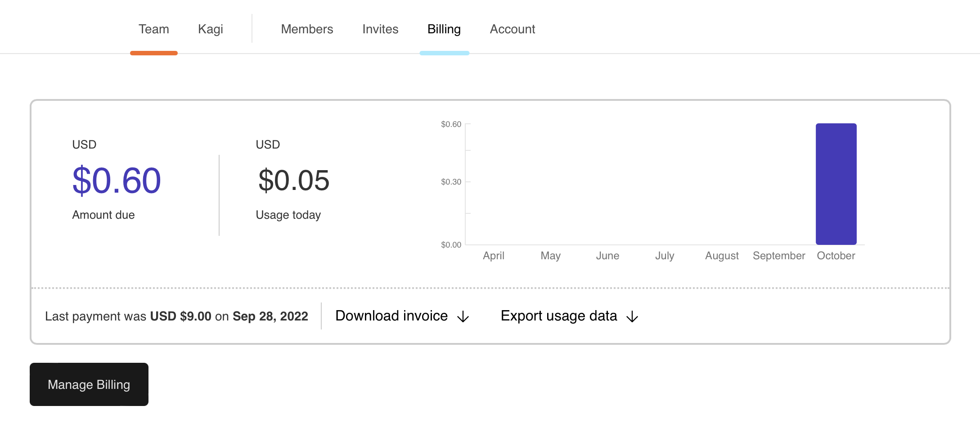This screenshot has height=433, width=980.
Task: Click the July label on chart axis
Action: 664,256
